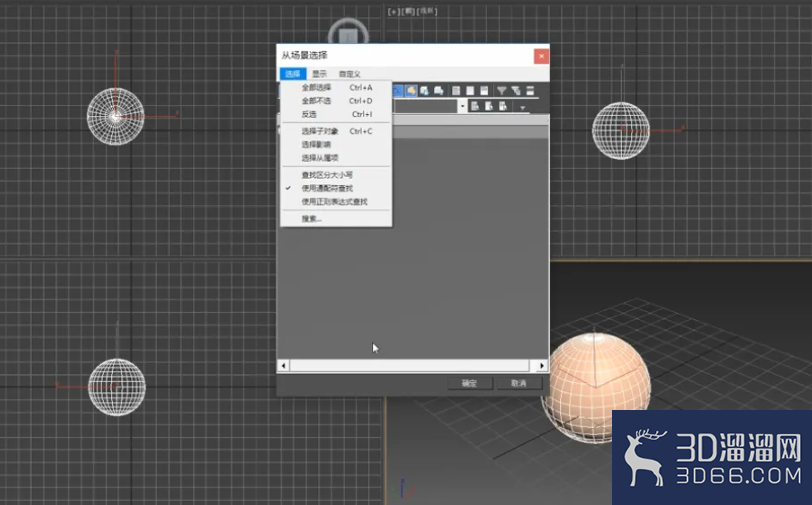Click the horizontal scrollbar track

[x=412, y=366]
